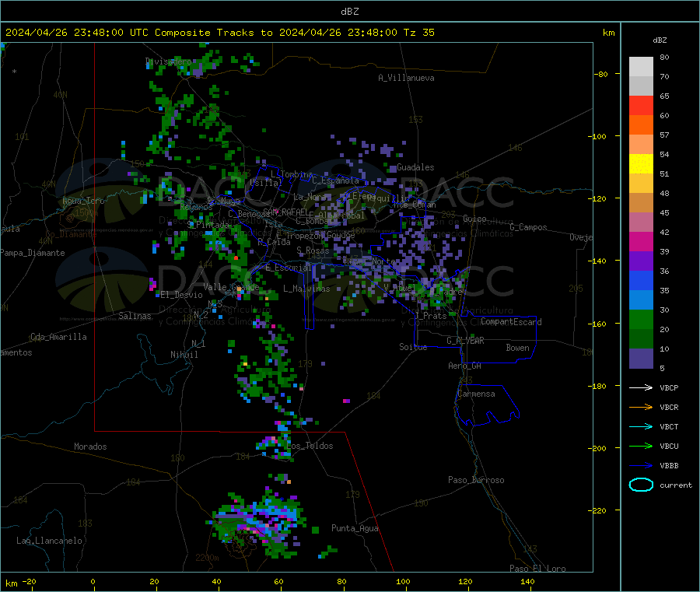This screenshot has width=700, height=592.
Task: Click the 0 km horizontal axis tick
Action: 93,581
